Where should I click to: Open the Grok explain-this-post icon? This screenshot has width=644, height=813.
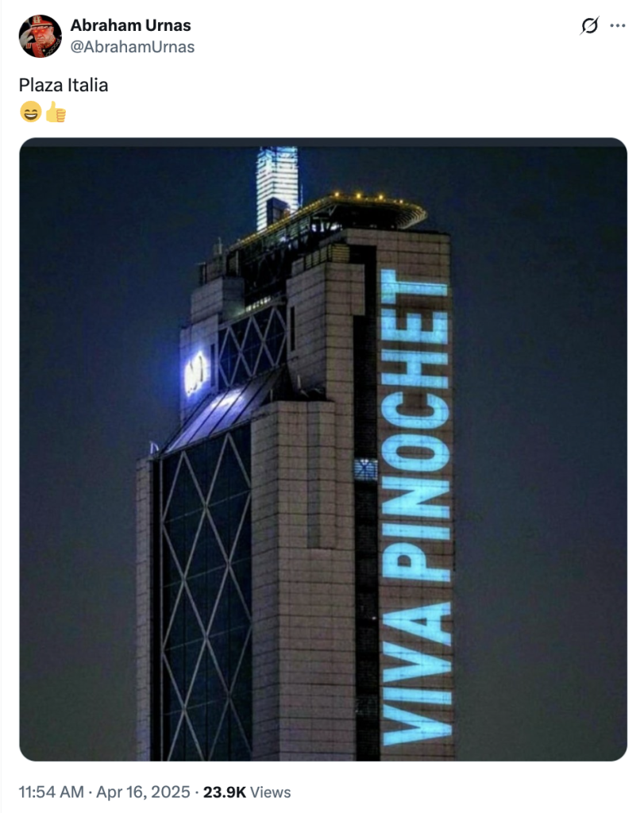[589, 25]
